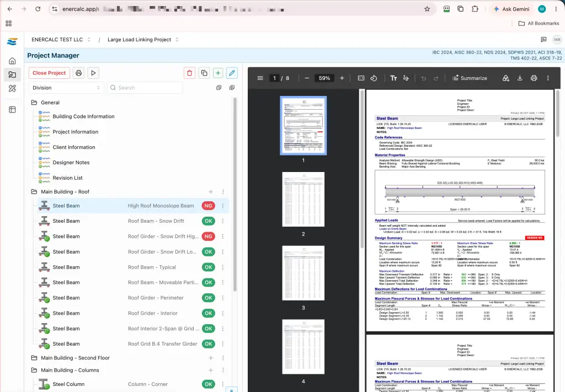Select PDF page 2 thumbnail

pyautogui.click(x=303, y=199)
